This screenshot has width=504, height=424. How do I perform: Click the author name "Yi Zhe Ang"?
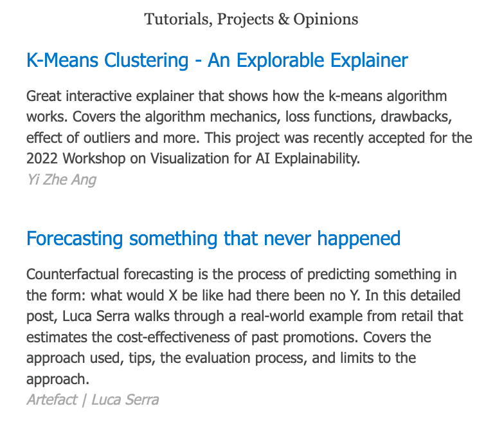61,180
